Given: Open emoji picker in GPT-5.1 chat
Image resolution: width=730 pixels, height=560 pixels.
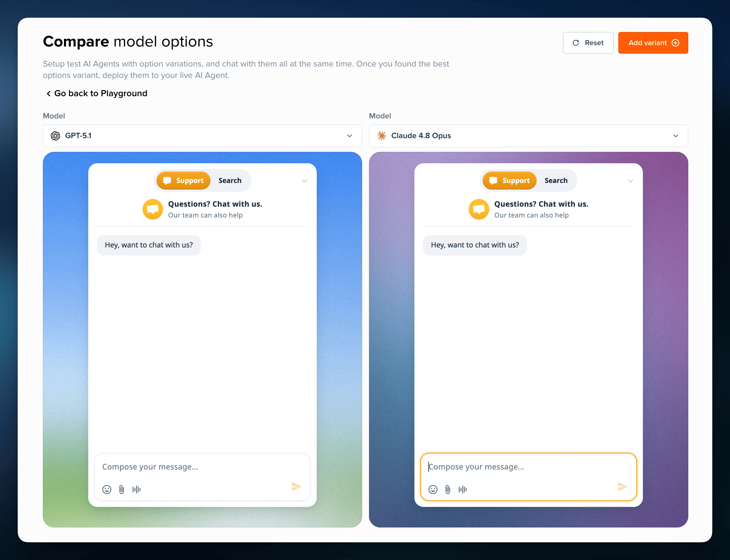Looking at the screenshot, I should coord(107,489).
